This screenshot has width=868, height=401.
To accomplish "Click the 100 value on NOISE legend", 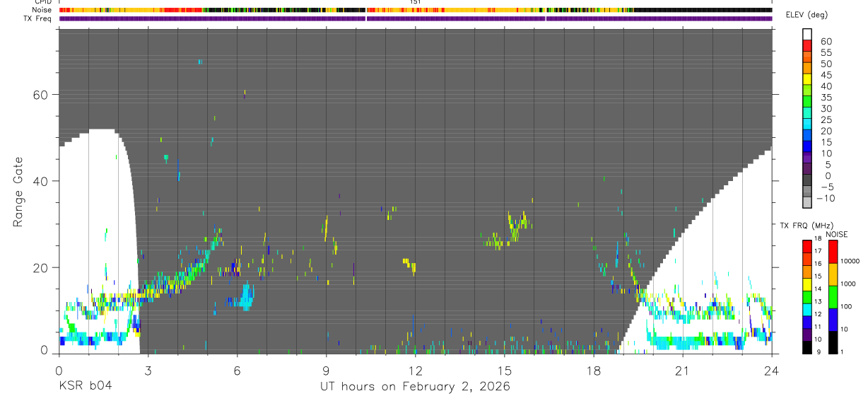I will pos(845,306).
